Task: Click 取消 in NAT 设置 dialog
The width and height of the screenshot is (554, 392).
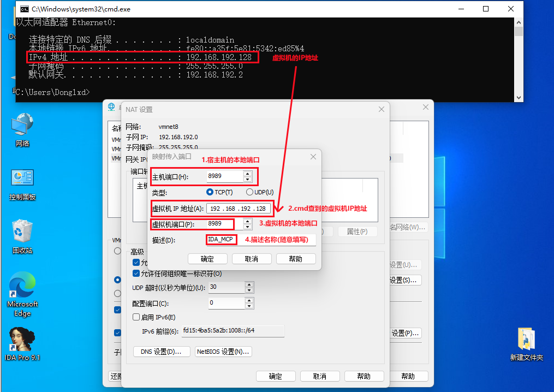Action: point(320,376)
